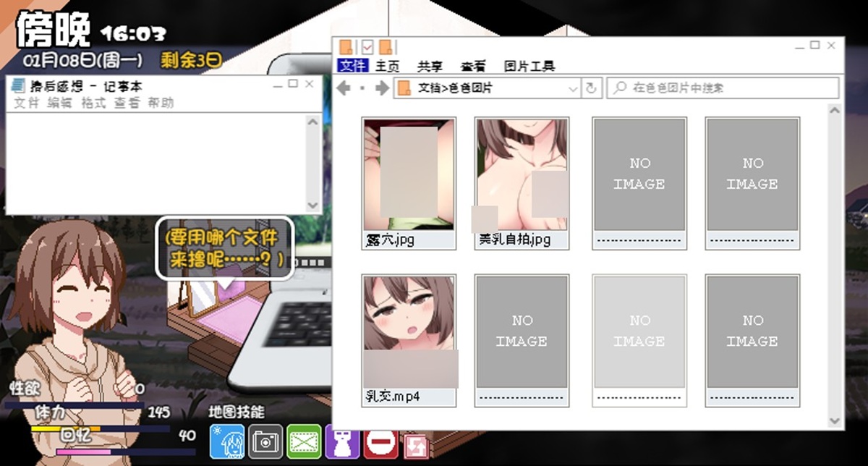Select the camera map skill icon
The width and height of the screenshot is (868, 466).
pos(265,441)
